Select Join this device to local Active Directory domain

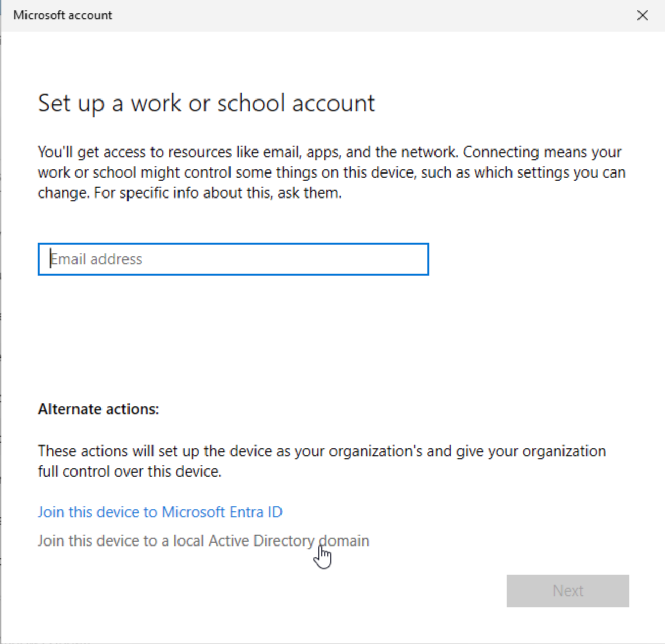point(203,540)
